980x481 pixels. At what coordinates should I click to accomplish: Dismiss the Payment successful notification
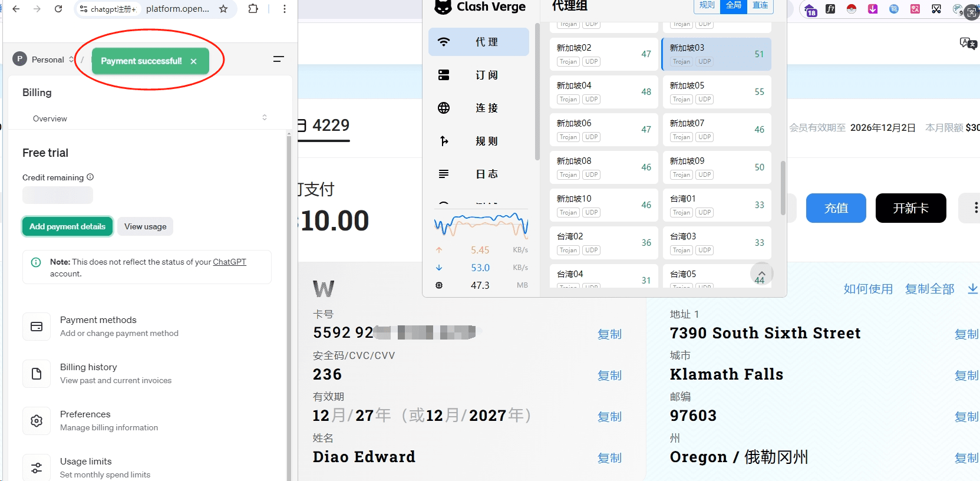coord(193,61)
